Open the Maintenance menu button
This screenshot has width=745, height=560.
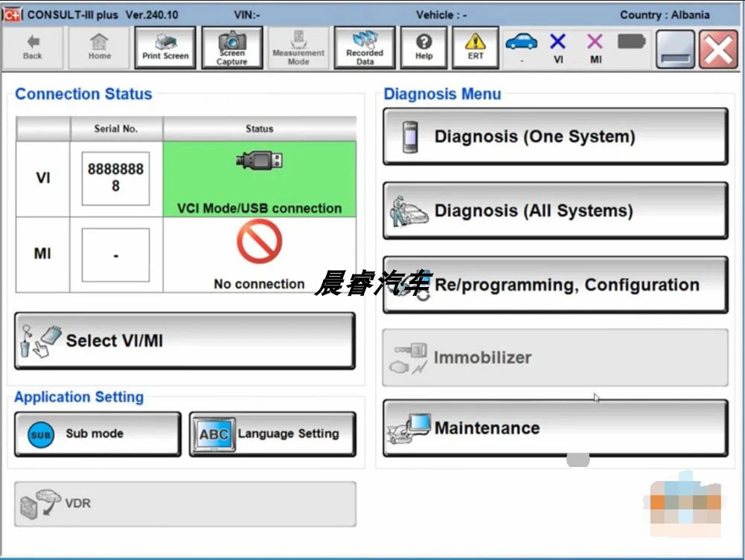coord(555,428)
